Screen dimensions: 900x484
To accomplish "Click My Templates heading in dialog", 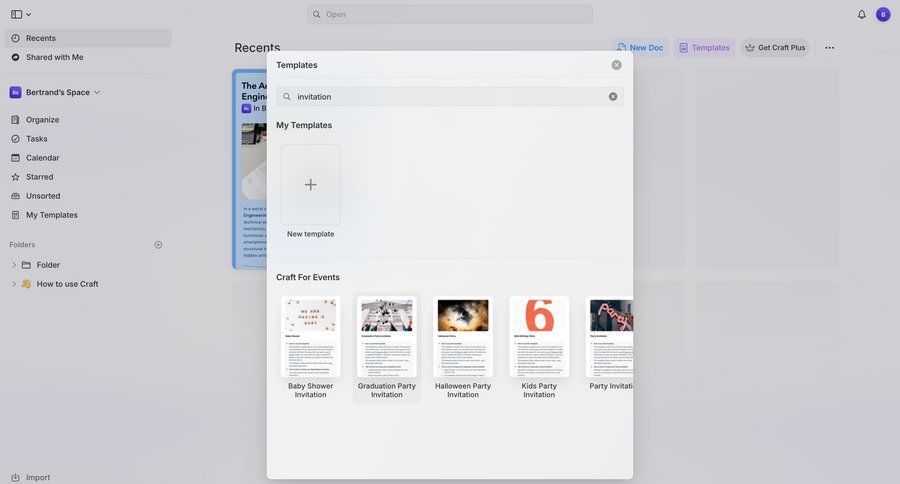I will [x=304, y=125].
